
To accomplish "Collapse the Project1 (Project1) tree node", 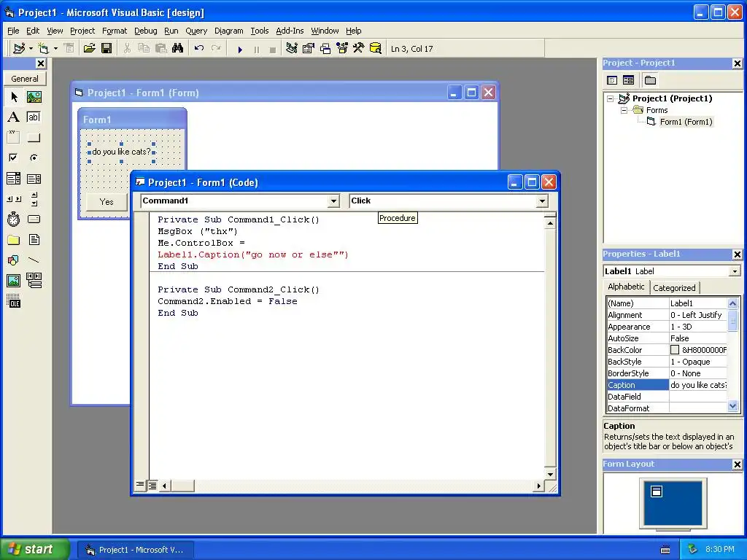I will point(611,98).
